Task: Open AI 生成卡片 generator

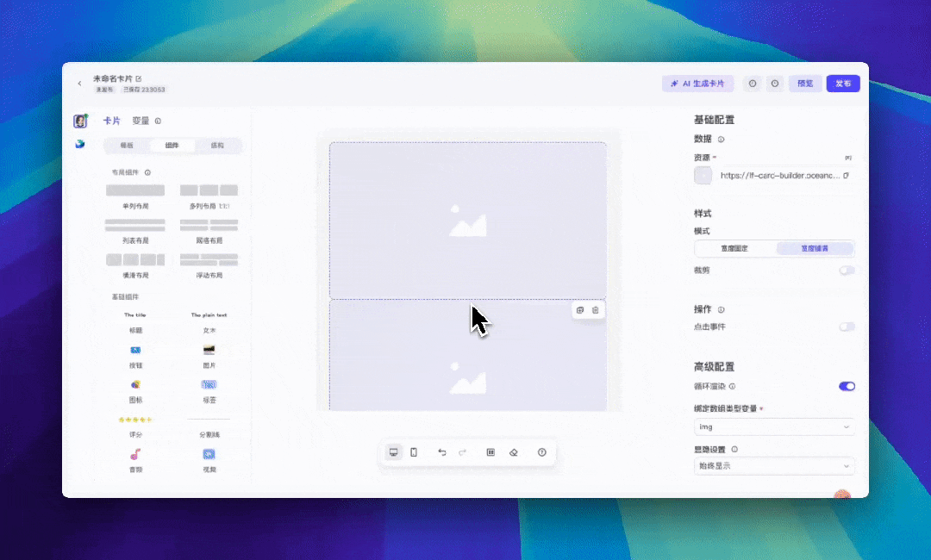Action: pyautogui.click(x=697, y=84)
